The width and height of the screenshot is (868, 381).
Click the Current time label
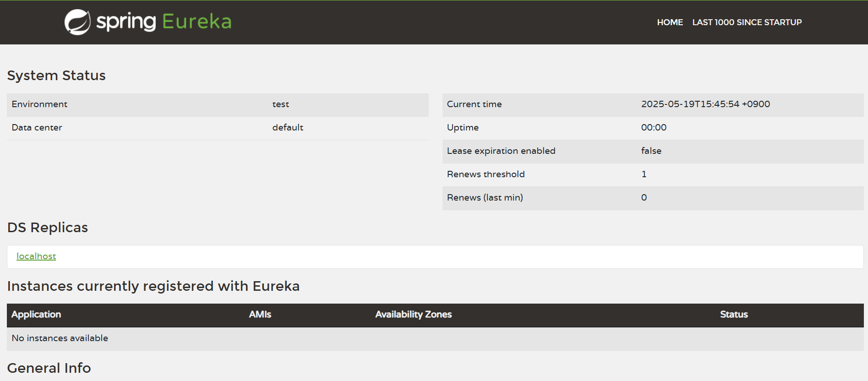474,104
